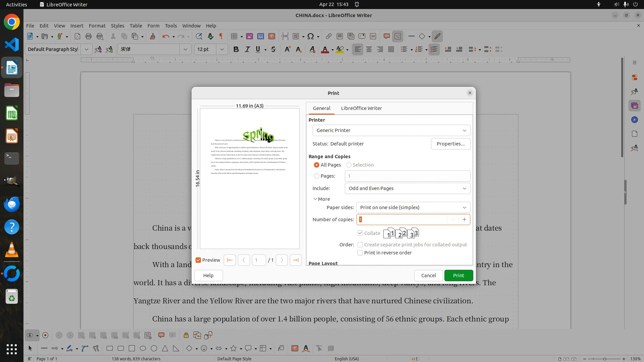Collapse the More section
The image size is (644, 362).
(321, 199)
